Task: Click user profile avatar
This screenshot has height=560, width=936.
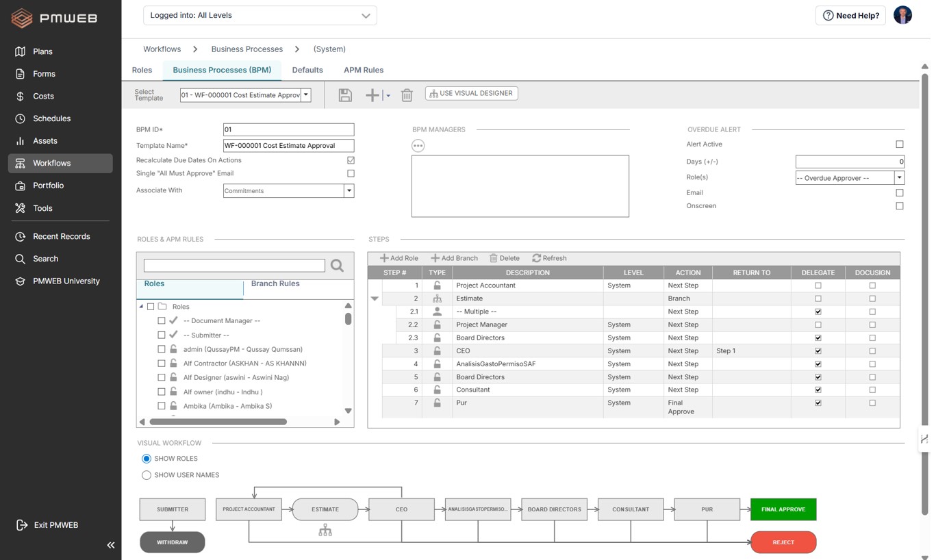Action: coord(902,15)
